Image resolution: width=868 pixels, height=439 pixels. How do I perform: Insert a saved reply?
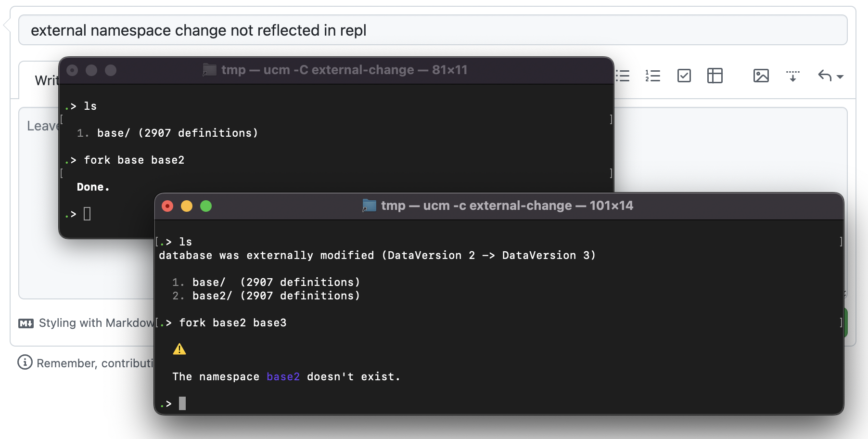point(824,76)
